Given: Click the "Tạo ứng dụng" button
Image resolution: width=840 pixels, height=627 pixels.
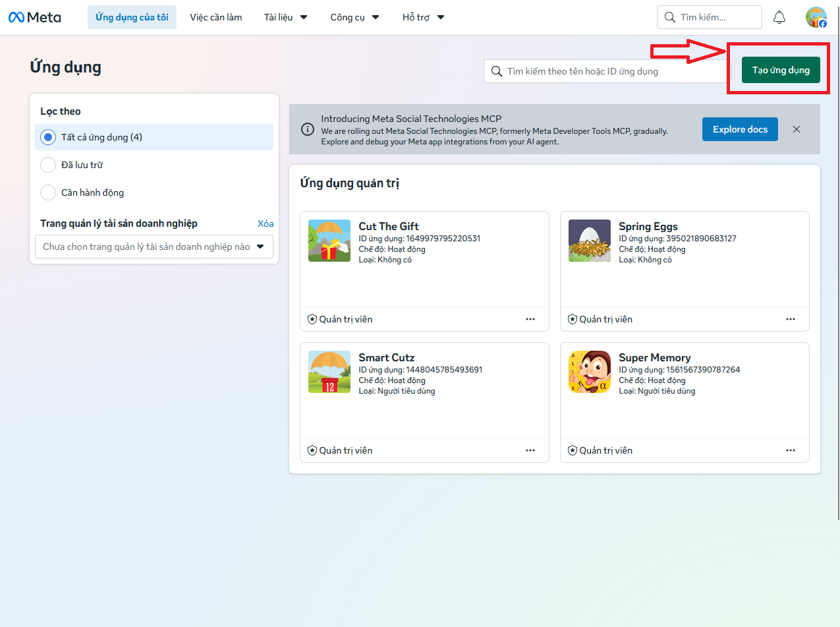Looking at the screenshot, I should click(x=781, y=70).
